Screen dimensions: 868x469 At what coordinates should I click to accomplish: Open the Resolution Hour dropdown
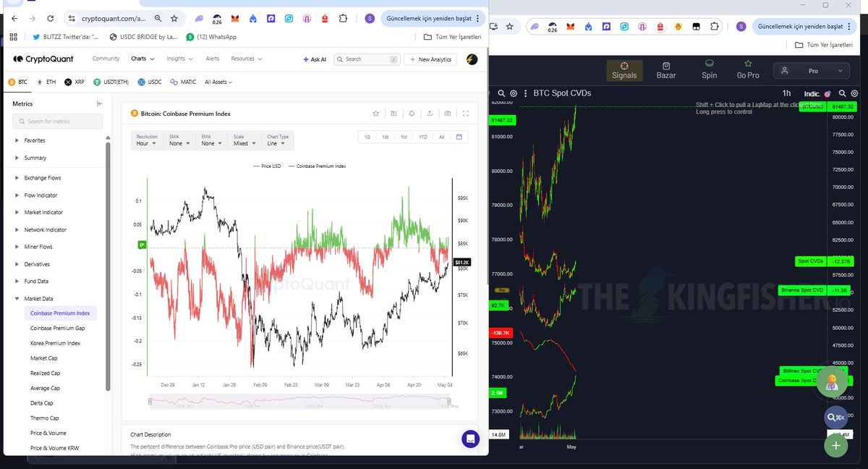(x=148, y=140)
